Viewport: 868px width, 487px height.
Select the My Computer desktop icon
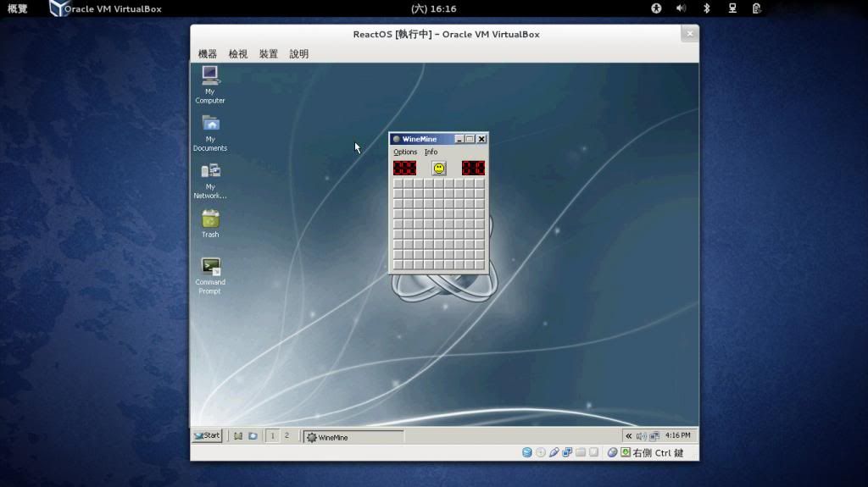(x=210, y=85)
